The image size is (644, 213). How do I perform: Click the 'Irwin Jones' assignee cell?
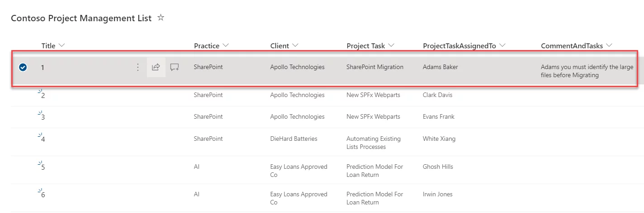tap(438, 194)
